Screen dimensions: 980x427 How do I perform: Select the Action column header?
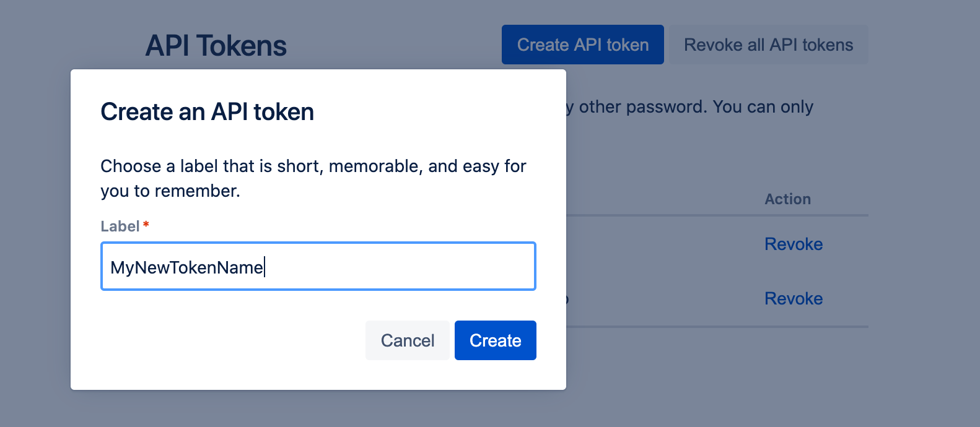click(x=787, y=199)
